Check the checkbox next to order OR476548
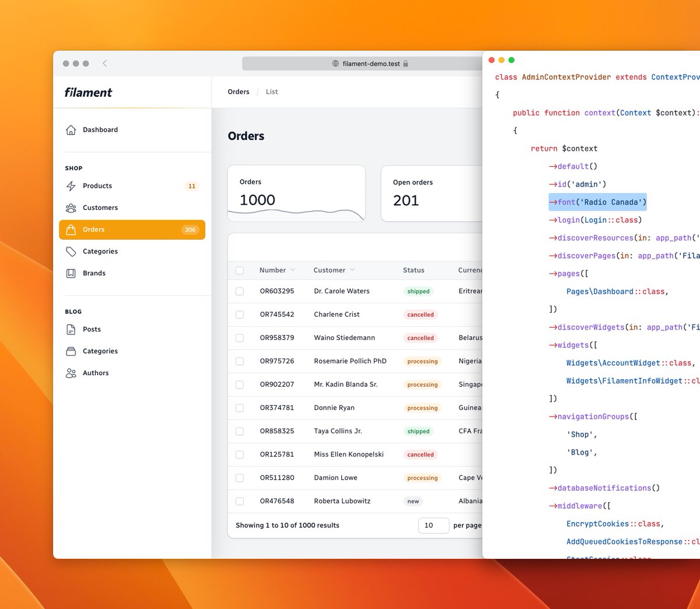The image size is (700, 609). click(x=240, y=501)
